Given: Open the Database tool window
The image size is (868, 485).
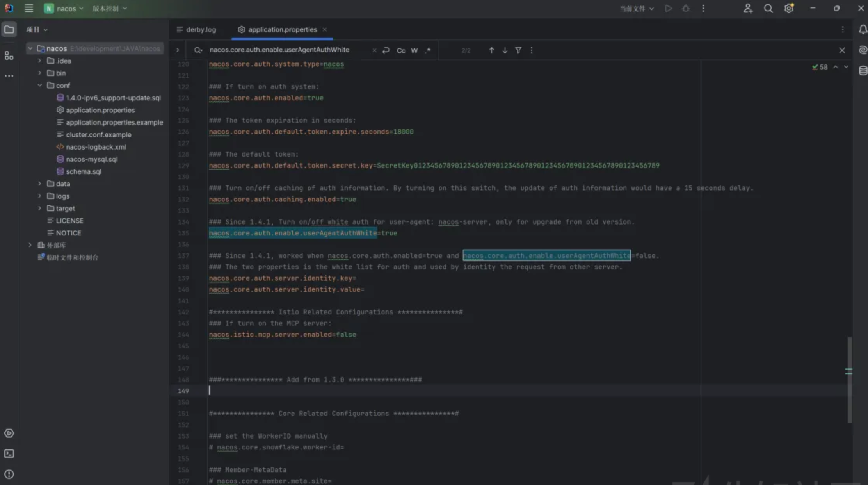Looking at the screenshot, I should point(863,70).
